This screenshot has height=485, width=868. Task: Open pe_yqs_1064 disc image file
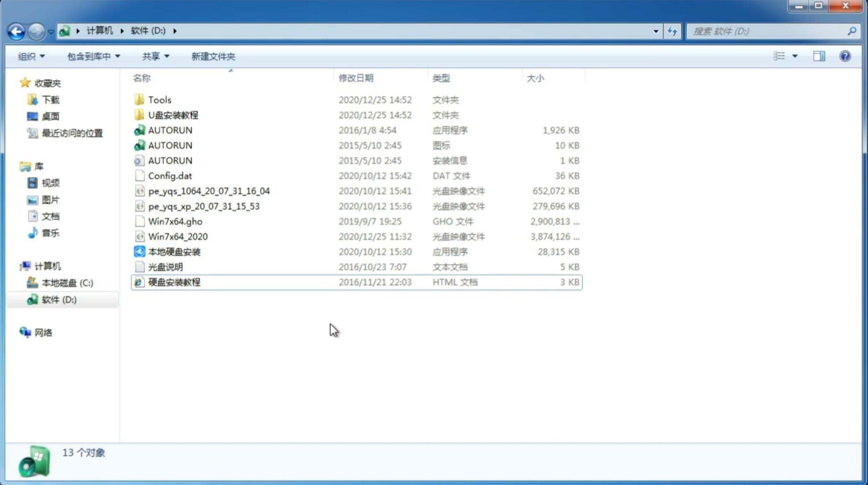pos(209,191)
